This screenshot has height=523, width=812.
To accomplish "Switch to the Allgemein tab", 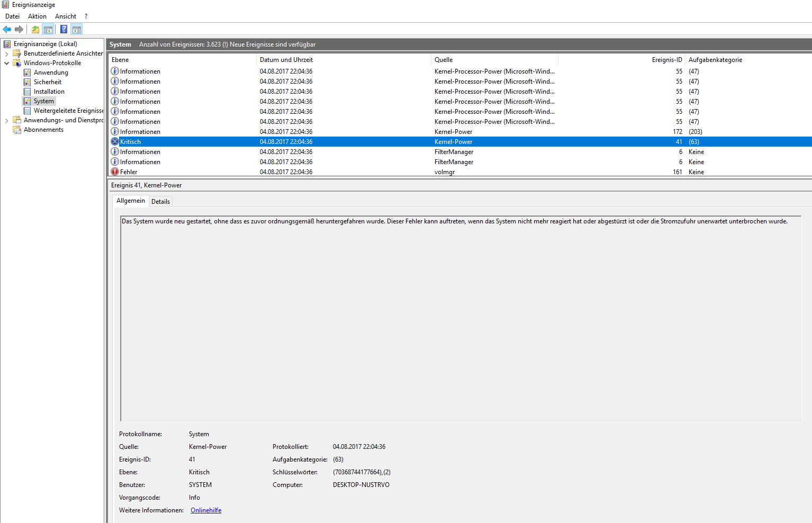I will pyautogui.click(x=131, y=201).
